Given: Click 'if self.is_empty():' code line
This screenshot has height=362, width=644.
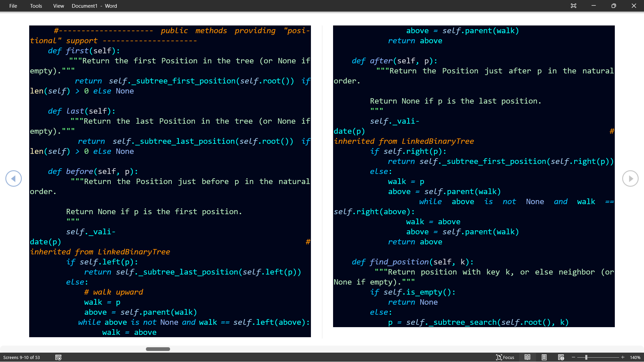Looking at the screenshot, I should coord(413,292).
